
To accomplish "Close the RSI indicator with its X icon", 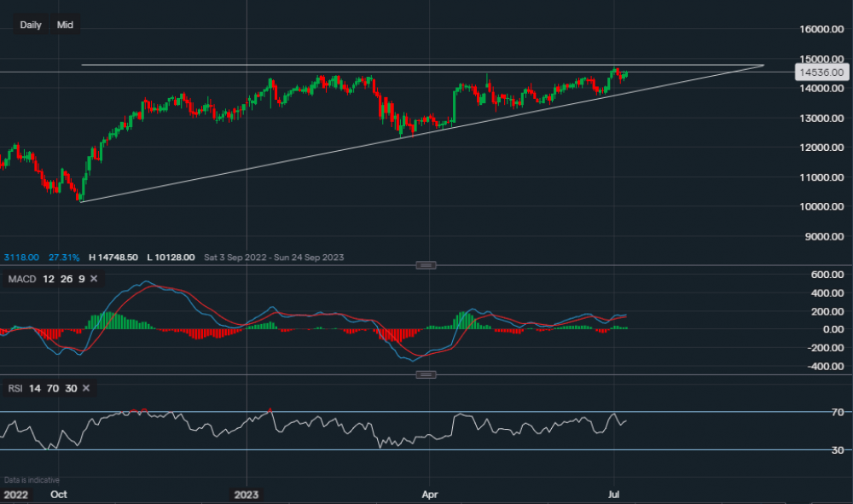I will tap(85, 388).
